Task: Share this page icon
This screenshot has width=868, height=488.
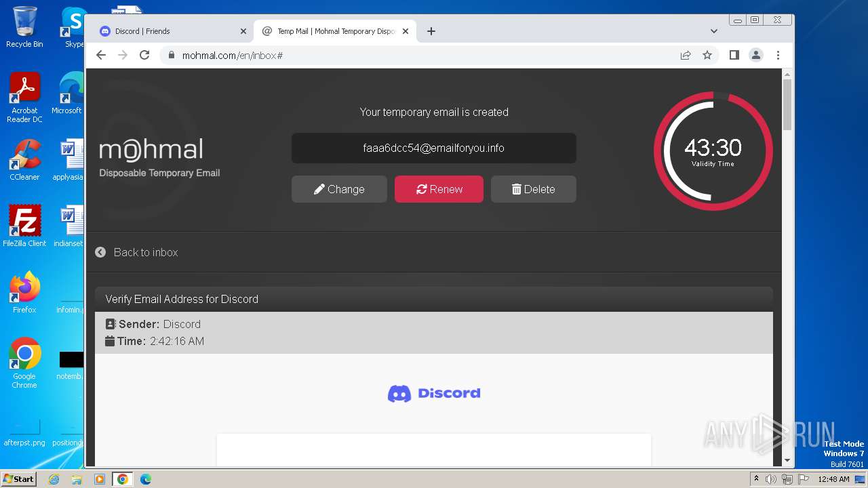Action: pos(686,56)
